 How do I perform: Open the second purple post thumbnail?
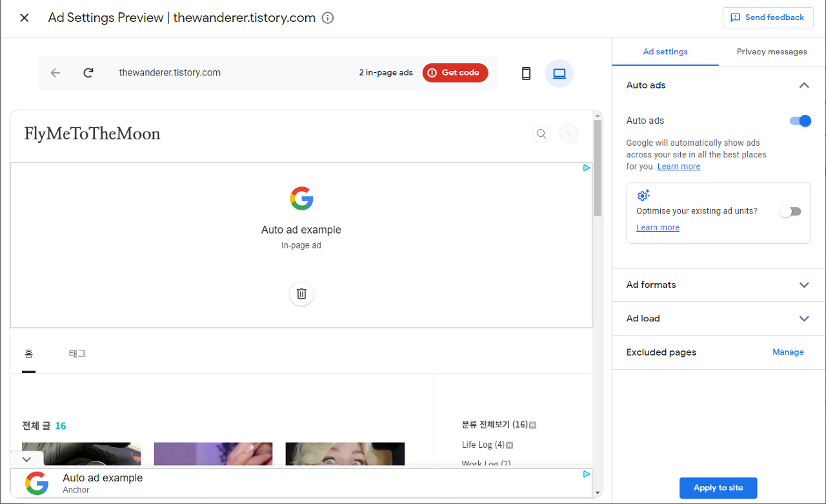tap(213, 454)
